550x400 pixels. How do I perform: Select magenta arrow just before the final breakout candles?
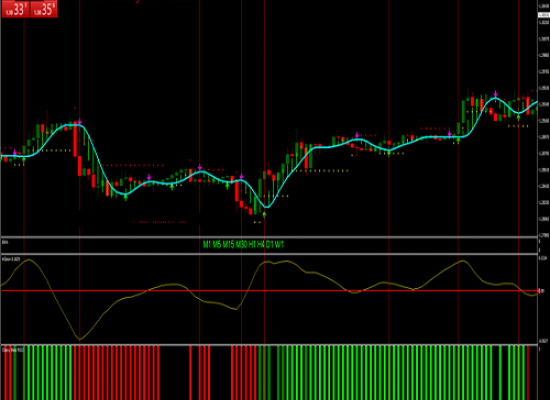tap(449, 133)
